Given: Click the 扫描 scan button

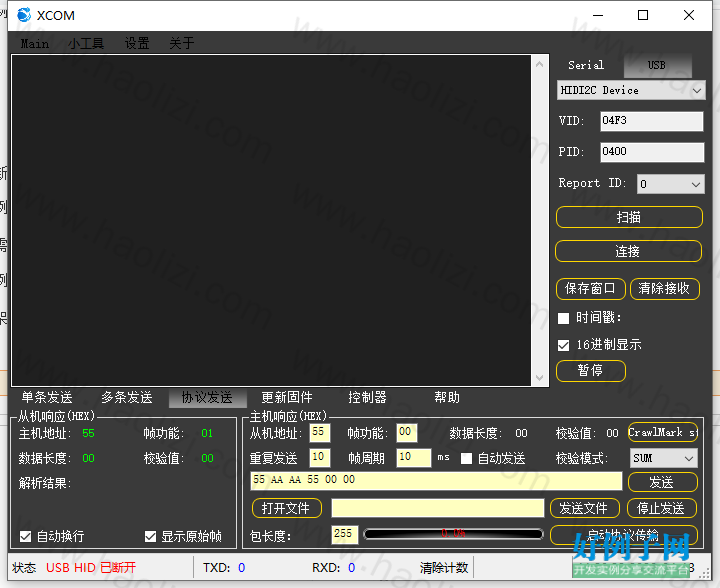Looking at the screenshot, I should point(629,217).
